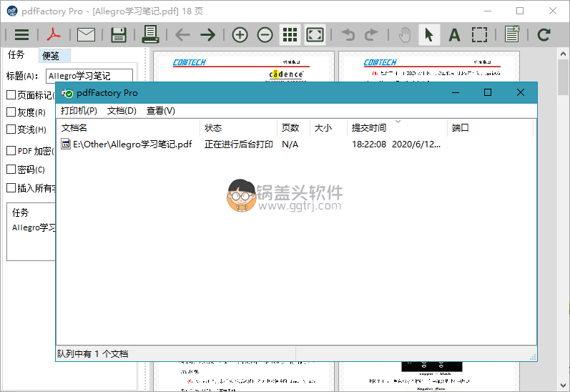Enable the PDF 加密 checkbox
This screenshot has height=392, width=570.
point(11,150)
